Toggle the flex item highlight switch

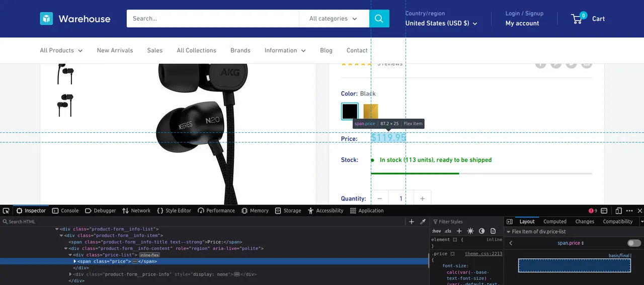634,243
